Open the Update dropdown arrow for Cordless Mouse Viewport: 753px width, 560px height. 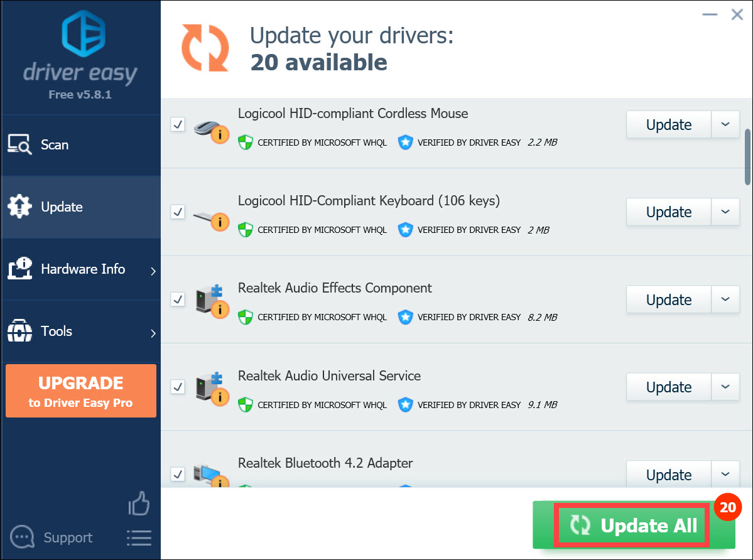click(x=725, y=124)
